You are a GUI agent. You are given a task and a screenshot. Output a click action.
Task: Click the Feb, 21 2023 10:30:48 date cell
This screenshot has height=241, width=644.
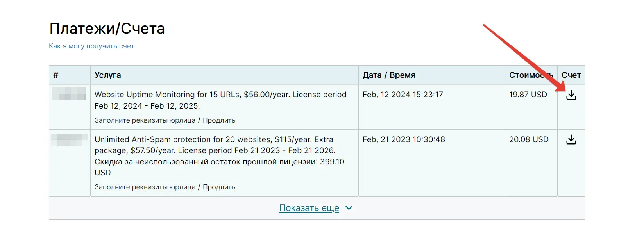coord(404,139)
